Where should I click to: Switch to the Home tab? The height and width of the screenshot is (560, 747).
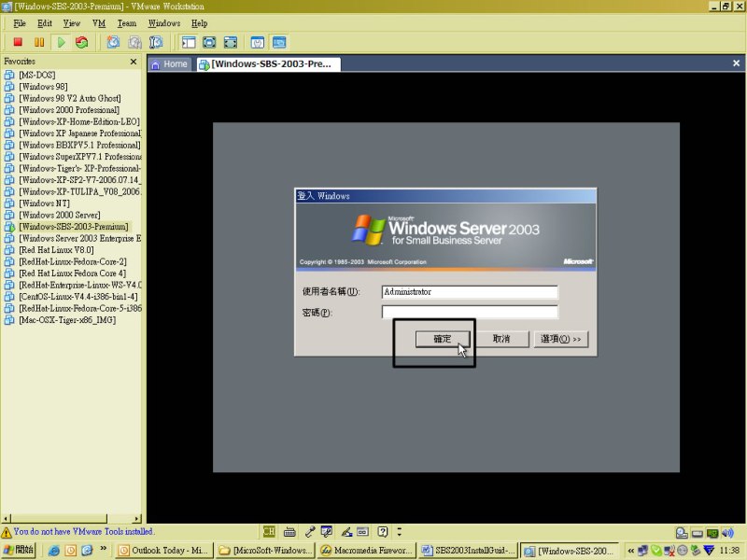click(170, 63)
